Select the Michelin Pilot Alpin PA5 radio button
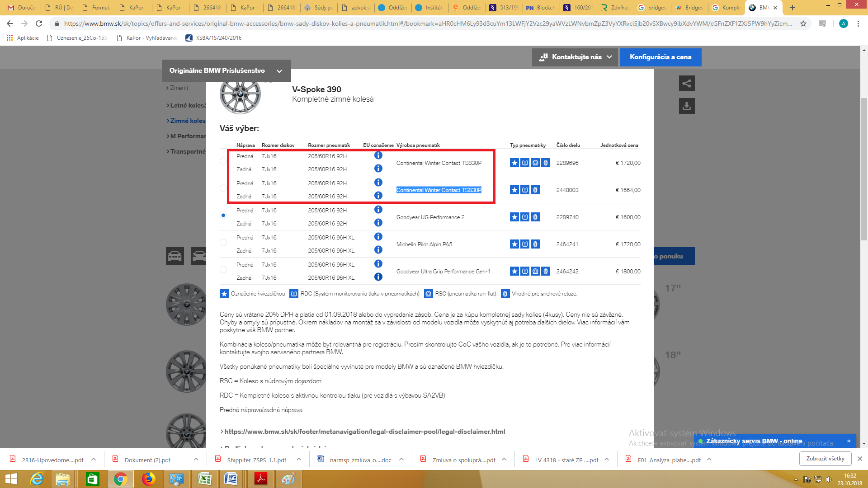This screenshot has height=488, width=868. tap(223, 243)
